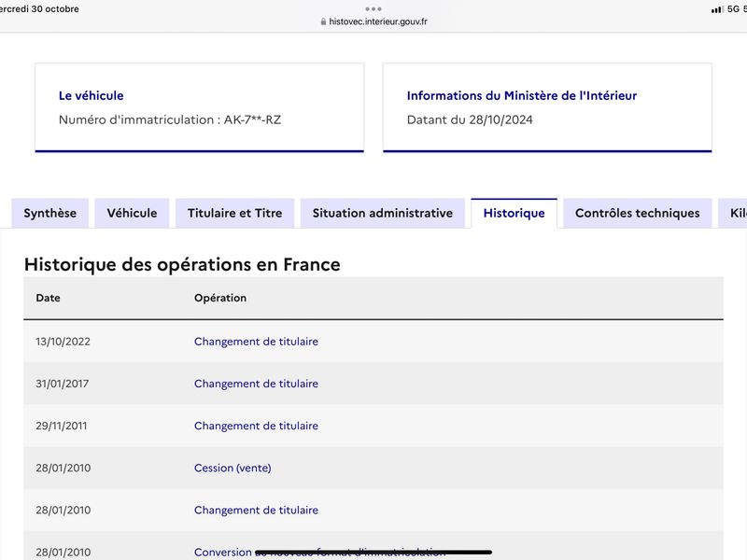
Task: Tap the histovec.interieur.gouv.fr address bar
Action: click(374, 21)
